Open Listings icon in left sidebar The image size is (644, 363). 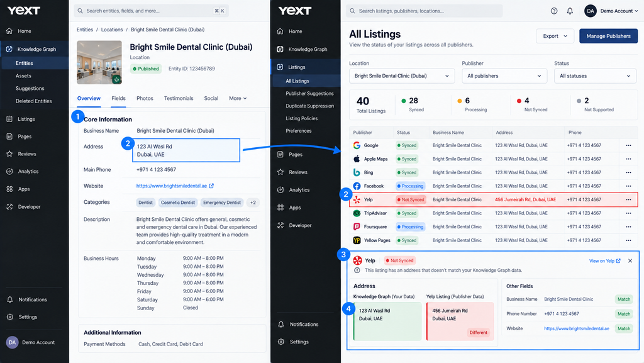(9, 119)
